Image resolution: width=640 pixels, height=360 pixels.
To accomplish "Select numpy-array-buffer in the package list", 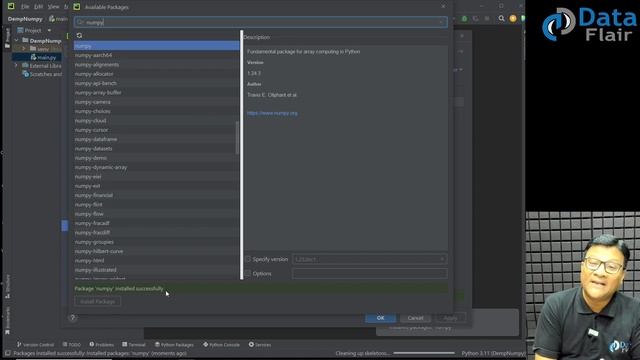I will pos(156,93).
